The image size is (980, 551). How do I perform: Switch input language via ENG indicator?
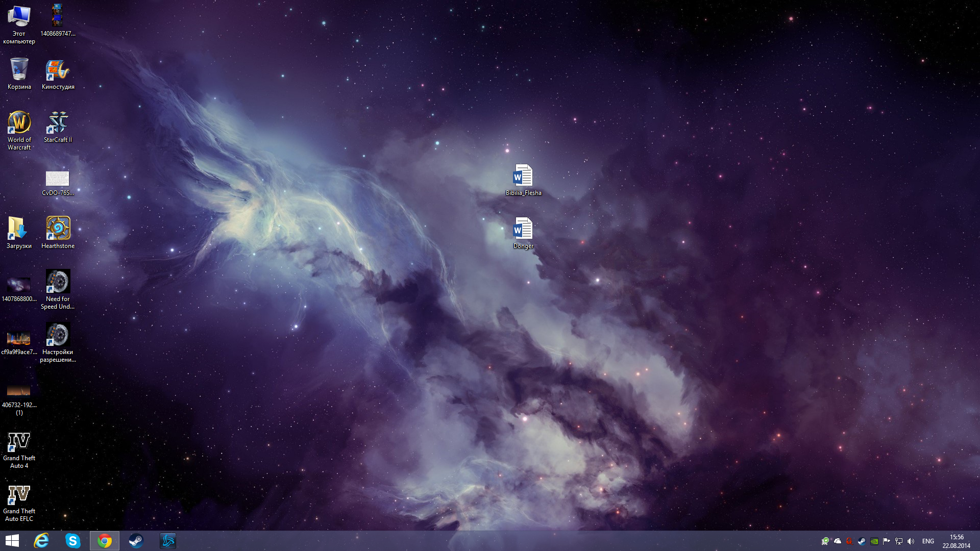coord(928,541)
